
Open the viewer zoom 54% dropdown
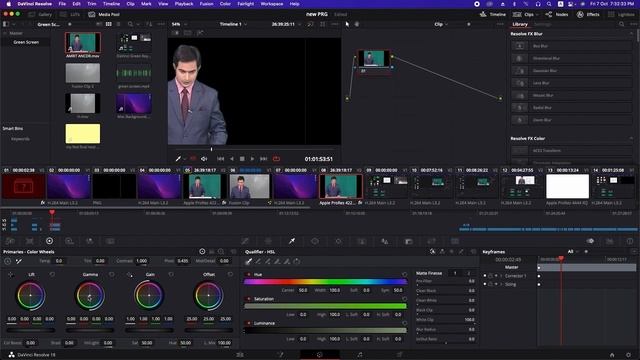(x=179, y=24)
